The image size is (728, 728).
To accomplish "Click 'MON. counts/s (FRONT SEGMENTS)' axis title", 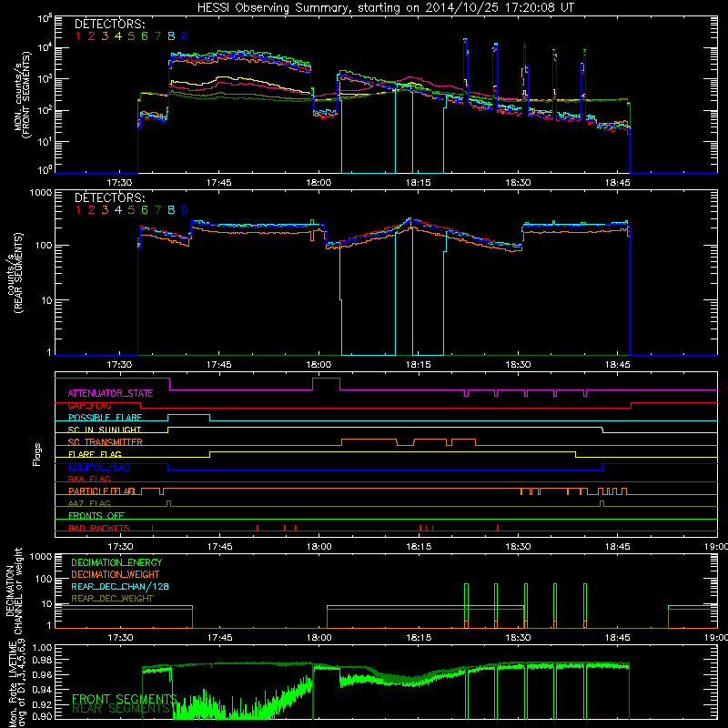I will pyautogui.click(x=23, y=95).
